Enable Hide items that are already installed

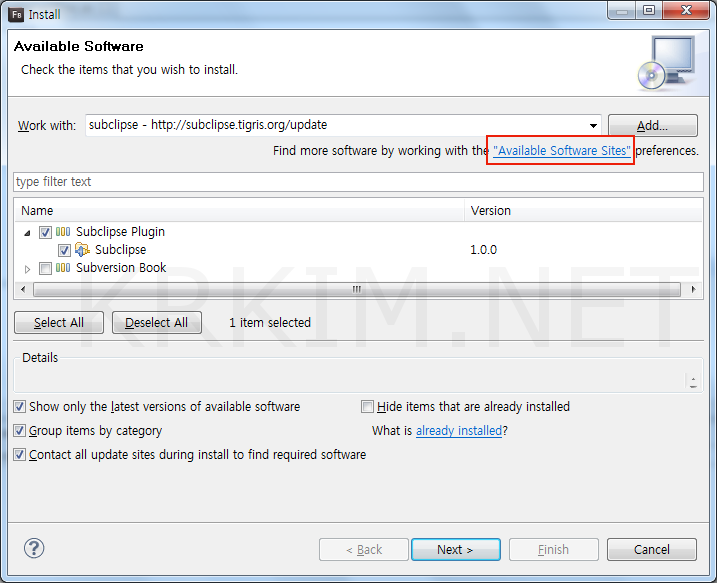pyautogui.click(x=367, y=406)
